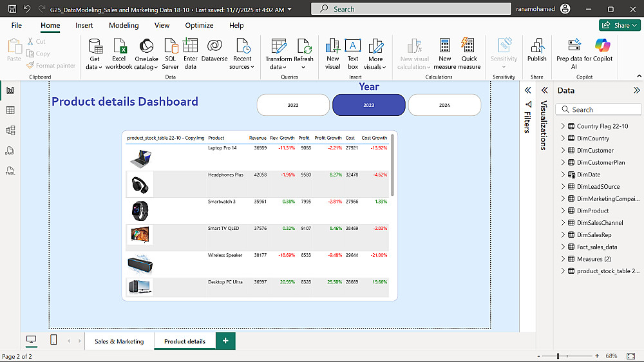Viewport: 644px width, 362px height.
Task: Open Prep data for Copilot AI
Action: [574, 54]
